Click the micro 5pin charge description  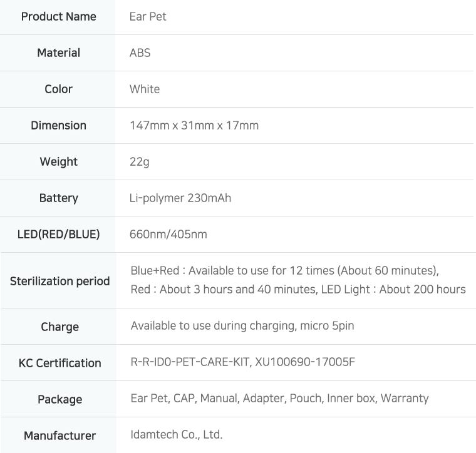pos(242,326)
